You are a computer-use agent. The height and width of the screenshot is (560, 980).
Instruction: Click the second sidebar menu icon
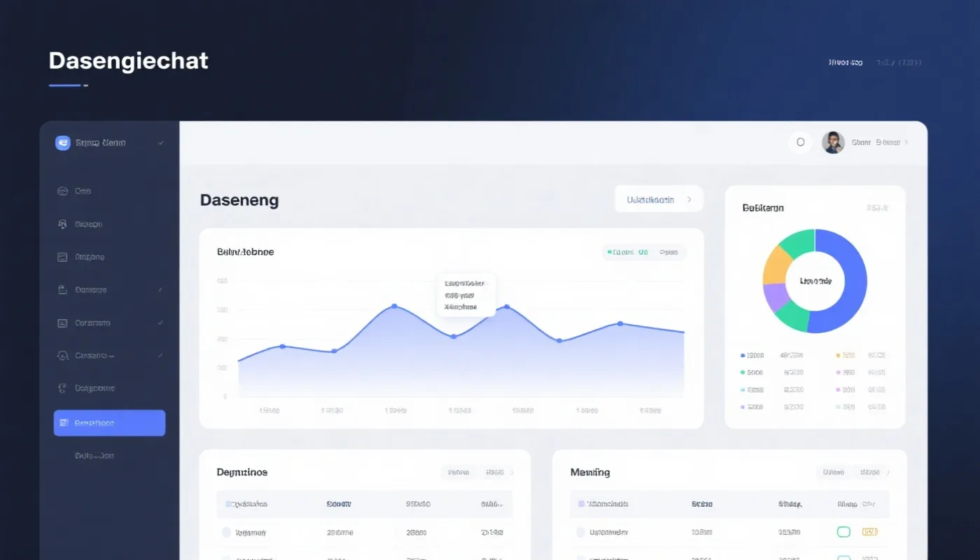[x=62, y=225]
